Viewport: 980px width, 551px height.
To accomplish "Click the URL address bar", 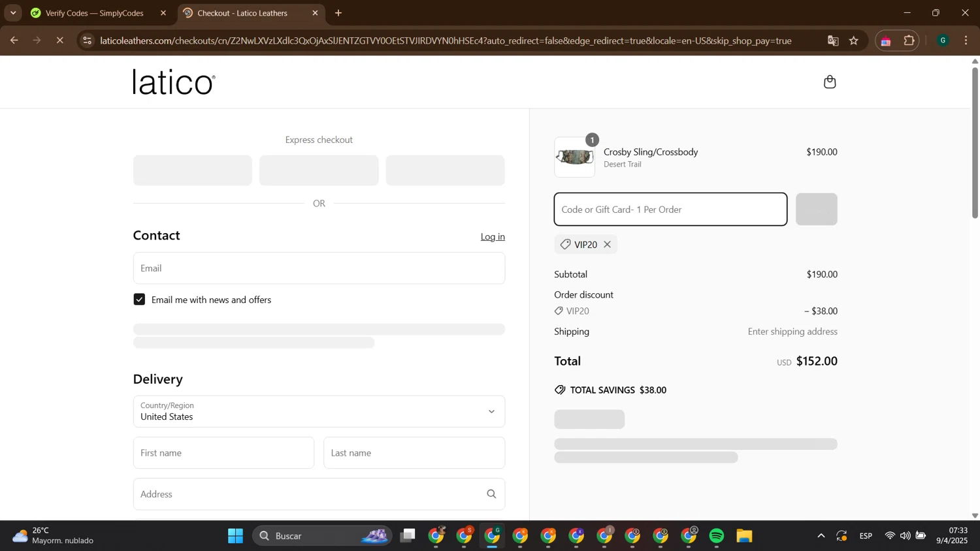I will (446, 40).
